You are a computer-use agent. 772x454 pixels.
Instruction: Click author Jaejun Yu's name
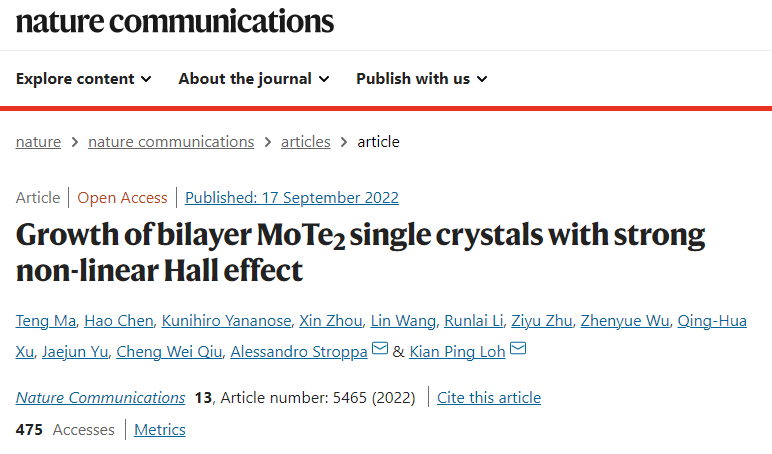pyautogui.click(x=75, y=352)
